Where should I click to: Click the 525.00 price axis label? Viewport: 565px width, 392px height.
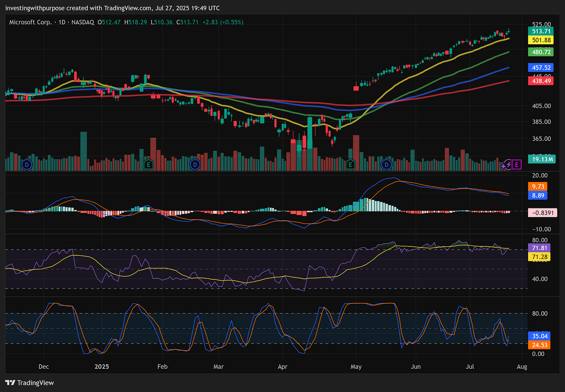(x=541, y=24)
